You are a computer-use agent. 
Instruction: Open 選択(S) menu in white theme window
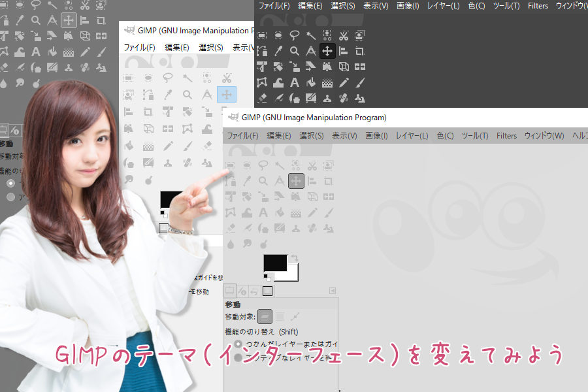pyautogui.click(x=211, y=48)
